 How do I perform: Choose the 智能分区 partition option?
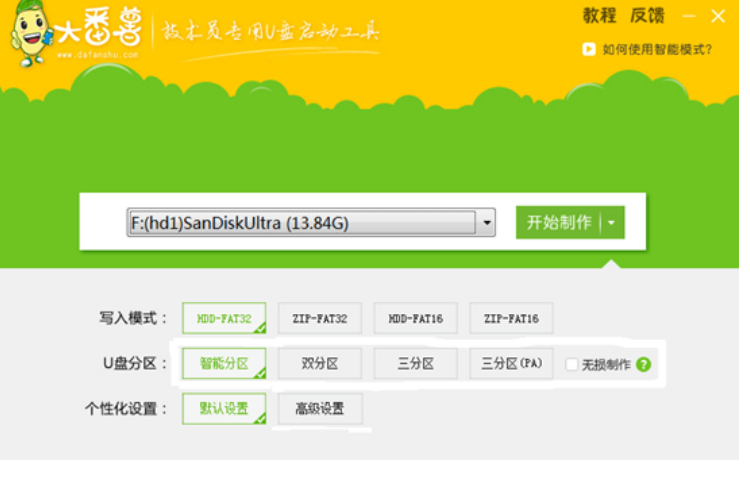[224, 363]
